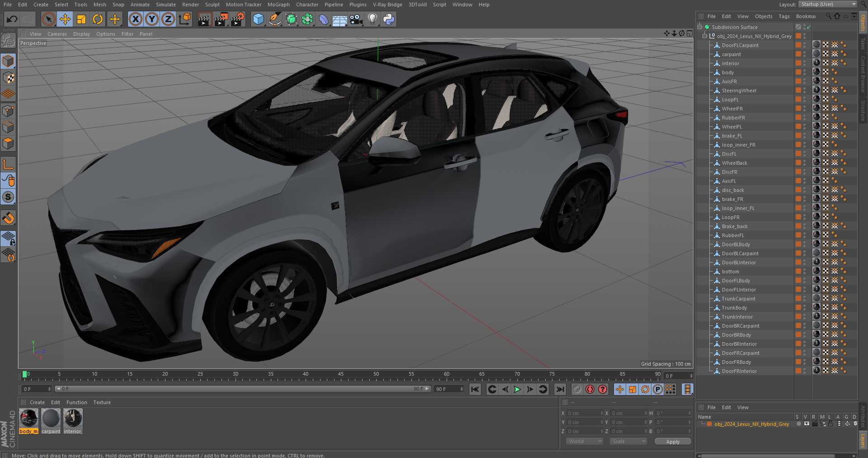Viewport: 868px width, 458px height.
Task: Click the Apply button
Action: [x=672, y=442]
